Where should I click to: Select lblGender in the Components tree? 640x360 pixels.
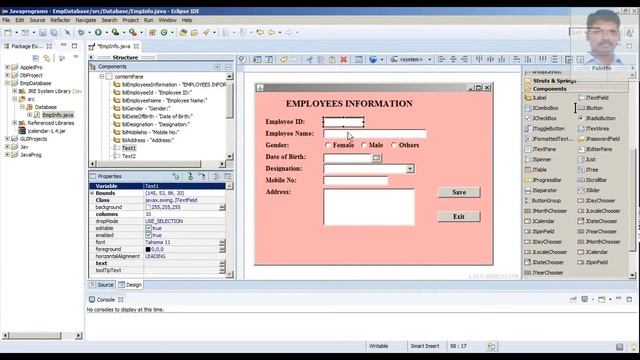[x=146, y=108]
